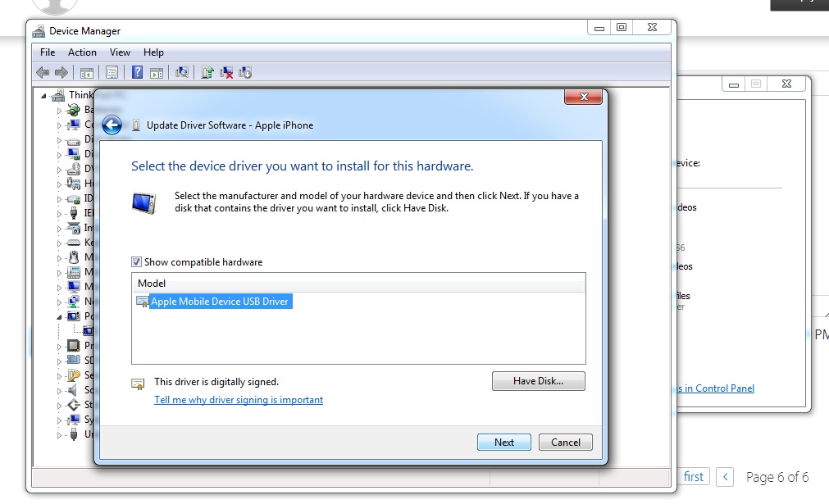Click the Page 6 of 6 text
The height and width of the screenshot is (504, 829).
tap(777, 477)
